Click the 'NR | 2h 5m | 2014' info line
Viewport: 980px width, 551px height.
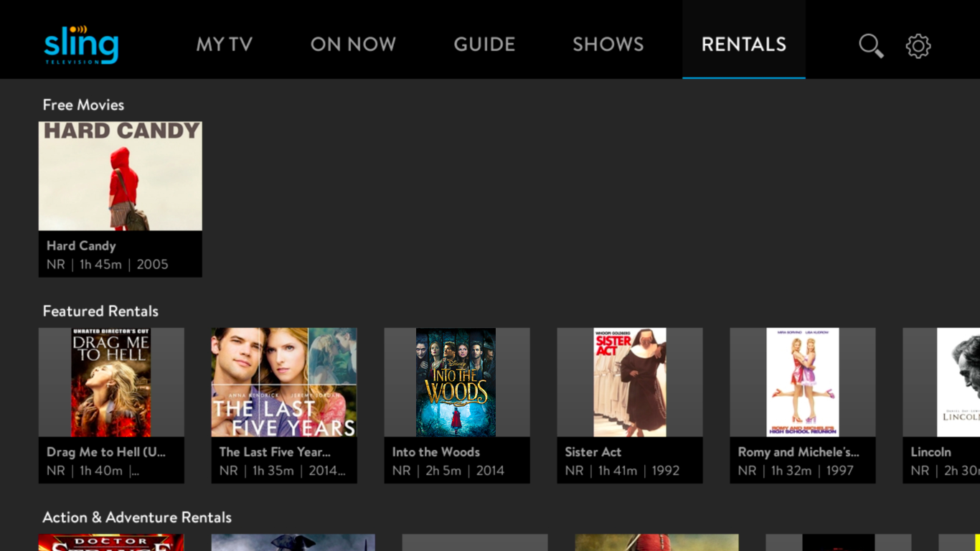click(448, 471)
